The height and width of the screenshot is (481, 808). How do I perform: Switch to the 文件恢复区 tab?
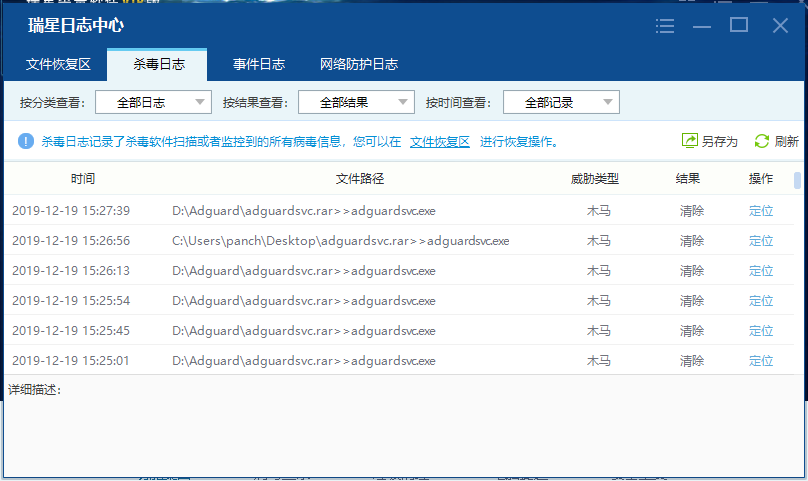[x=58, y=64]
